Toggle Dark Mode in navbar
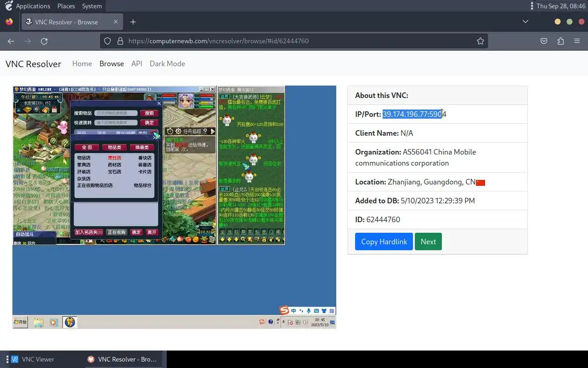The image size is (588, 368). [x=167, y=63]
